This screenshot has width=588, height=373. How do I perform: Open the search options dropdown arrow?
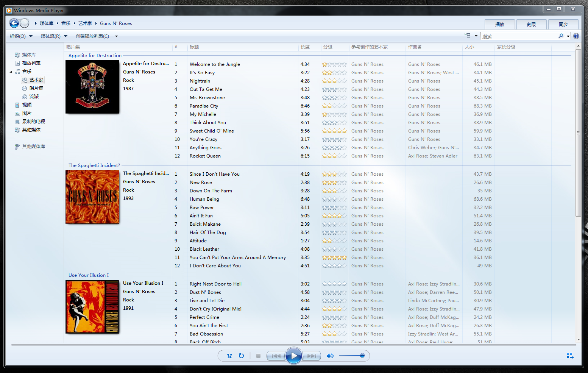coord(568,36)
